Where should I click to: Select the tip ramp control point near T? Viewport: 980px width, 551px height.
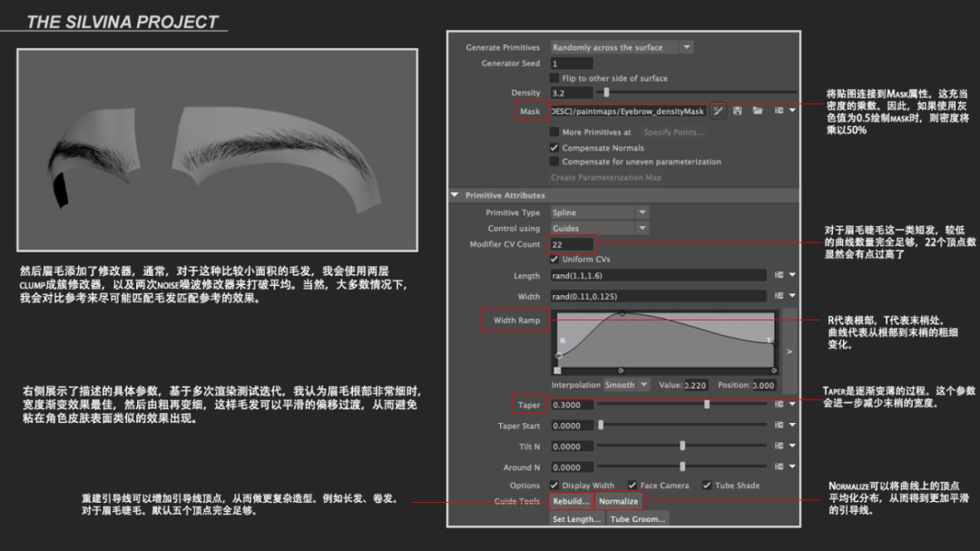[x=775, y=343]
